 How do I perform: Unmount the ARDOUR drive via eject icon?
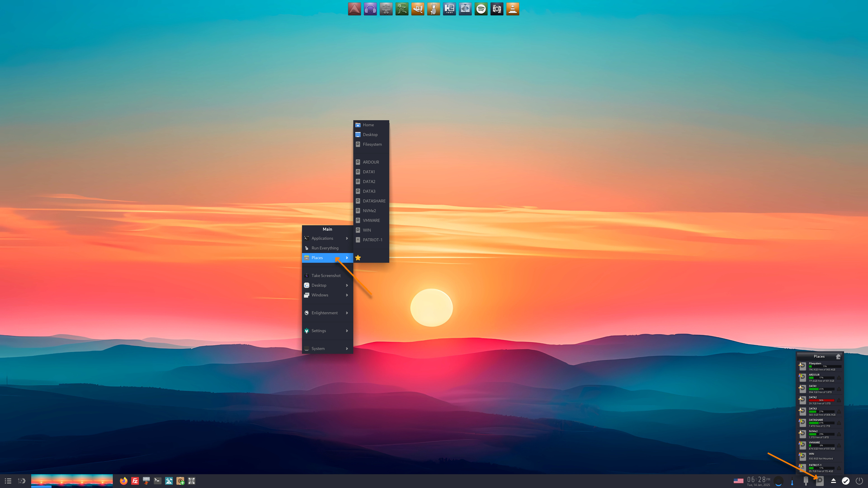[x=839, y=378]
